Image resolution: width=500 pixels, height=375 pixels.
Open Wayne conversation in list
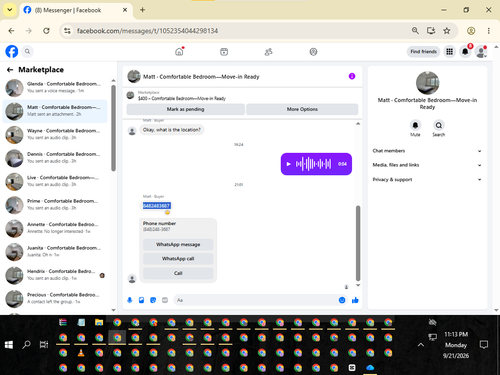coord(55,134)
